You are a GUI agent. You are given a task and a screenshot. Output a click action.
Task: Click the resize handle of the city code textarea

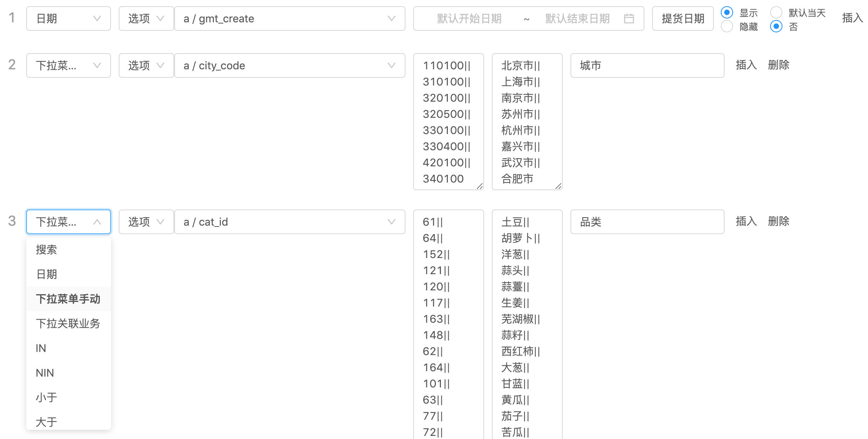tap(480, 186)
